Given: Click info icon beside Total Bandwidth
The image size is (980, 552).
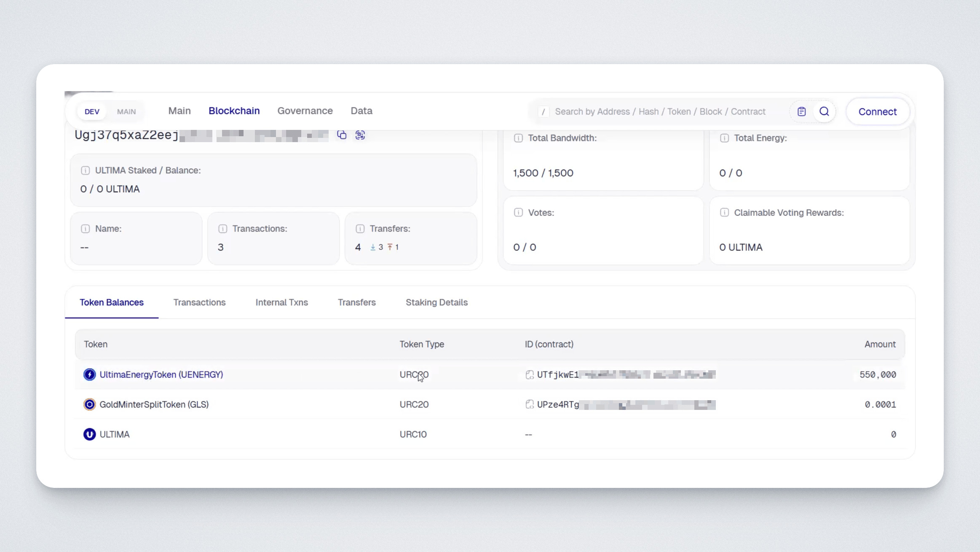Looking at the screenshot, I should tap(518, 138).
